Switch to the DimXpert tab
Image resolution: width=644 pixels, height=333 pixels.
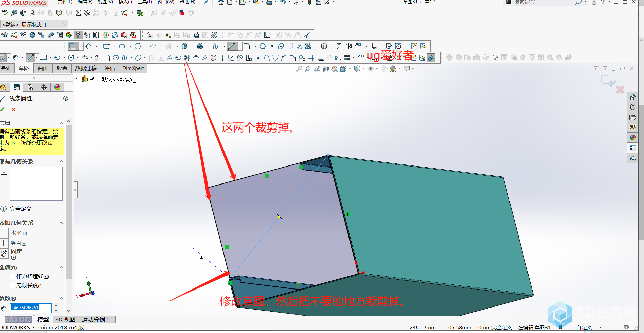click(x=133, y=68)
